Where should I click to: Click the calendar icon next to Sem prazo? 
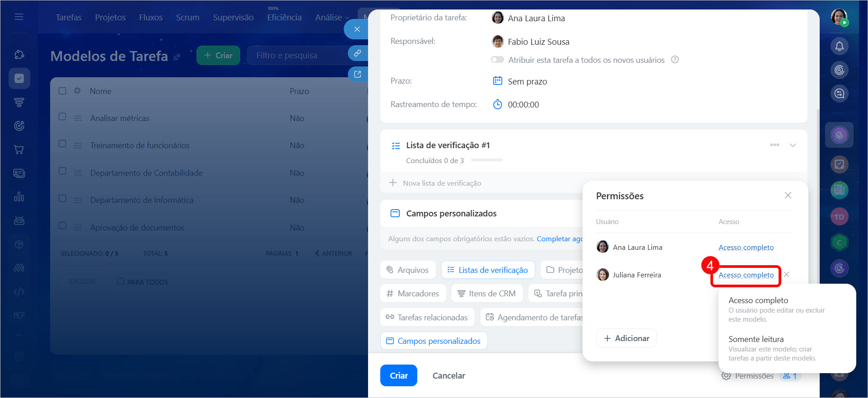point(497,81)
